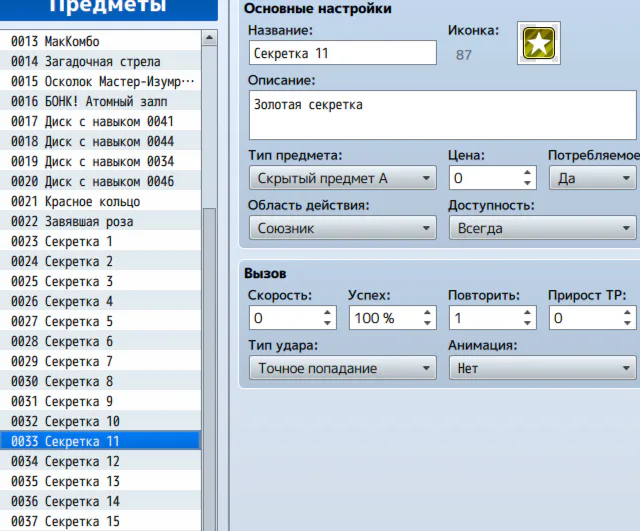Decrease Успех percentage with down arrow
This screenshot has width=640, height=531.
coord(427,323)
